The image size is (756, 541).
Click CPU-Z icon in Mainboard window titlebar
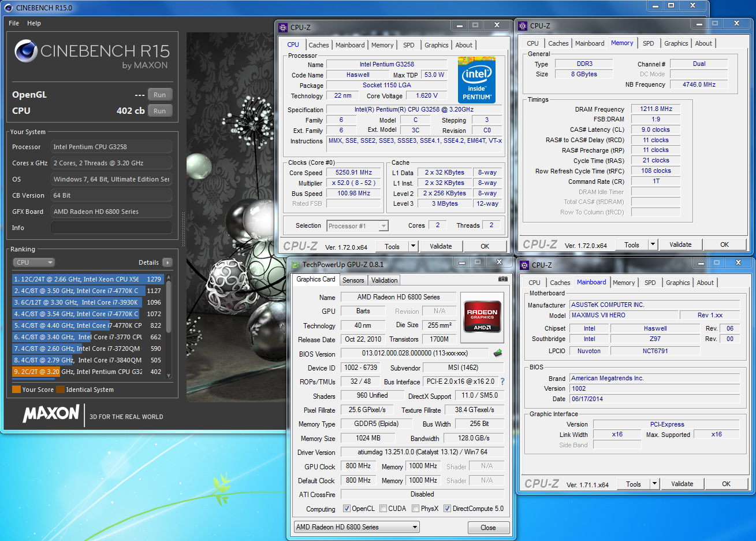(x=524, y=265)
